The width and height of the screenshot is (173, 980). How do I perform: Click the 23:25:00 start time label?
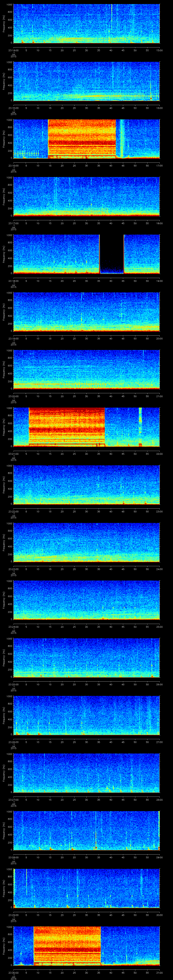pos(13,684)
